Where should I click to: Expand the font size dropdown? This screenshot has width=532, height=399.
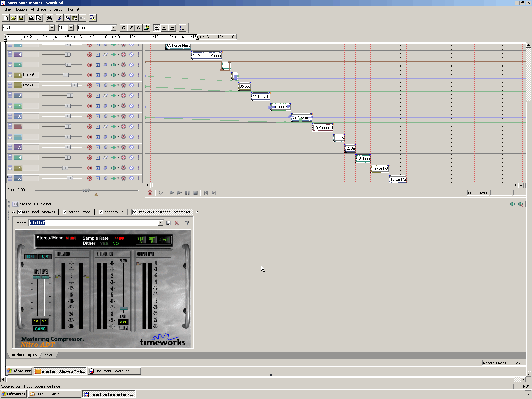[71, 28]
